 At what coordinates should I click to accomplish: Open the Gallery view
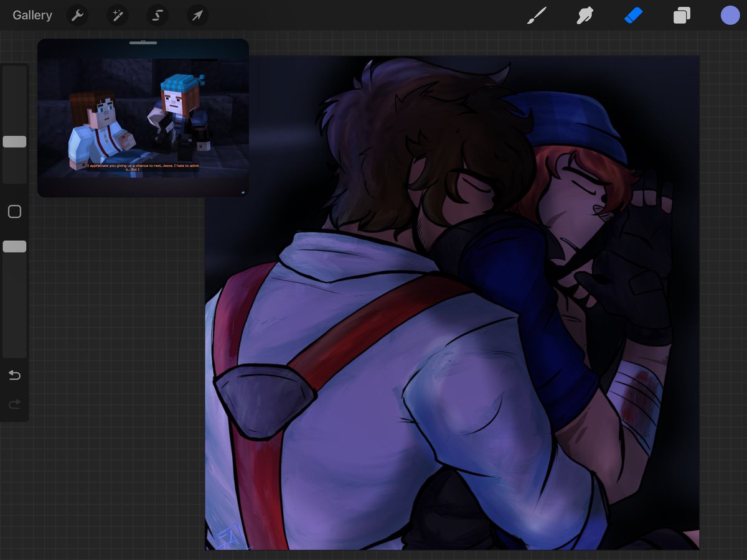pos(32,16)
